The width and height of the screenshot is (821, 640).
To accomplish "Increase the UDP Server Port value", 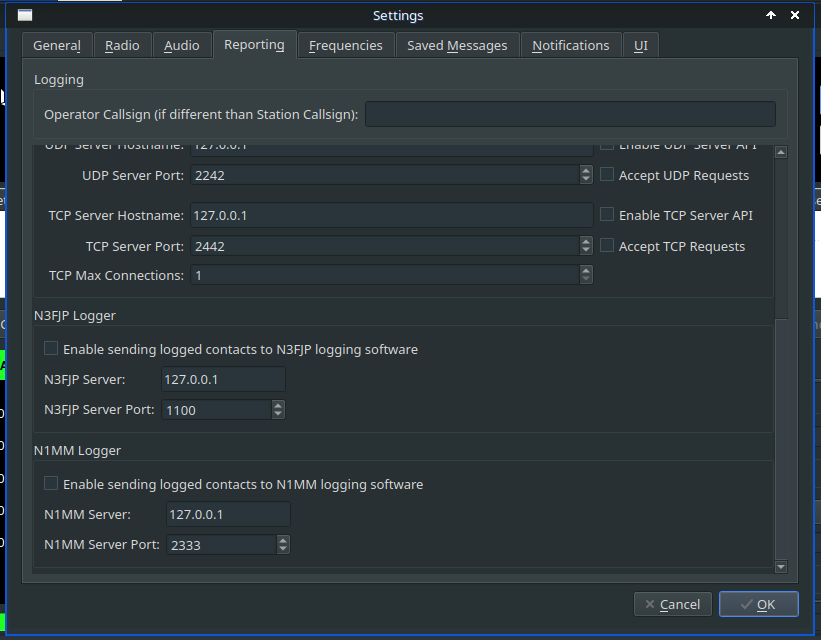I will click(x=586, y=171).
